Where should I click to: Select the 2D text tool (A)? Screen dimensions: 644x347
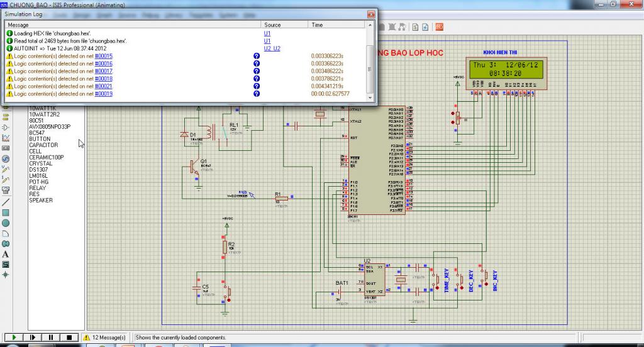click(6, 254)
